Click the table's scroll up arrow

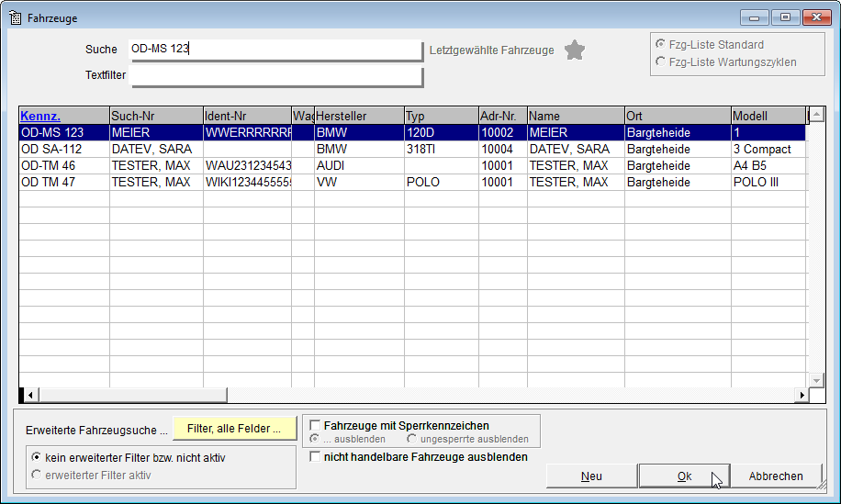[816, 114]
